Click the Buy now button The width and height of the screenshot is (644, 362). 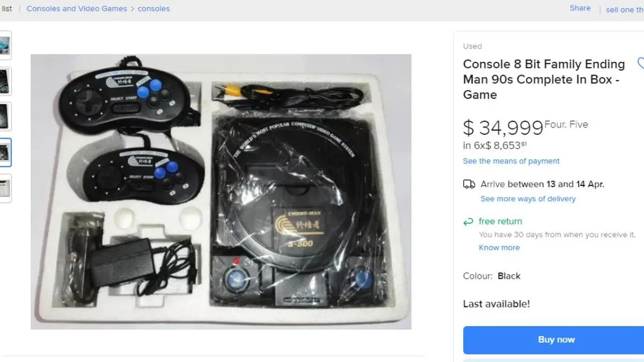click(553, 340)
